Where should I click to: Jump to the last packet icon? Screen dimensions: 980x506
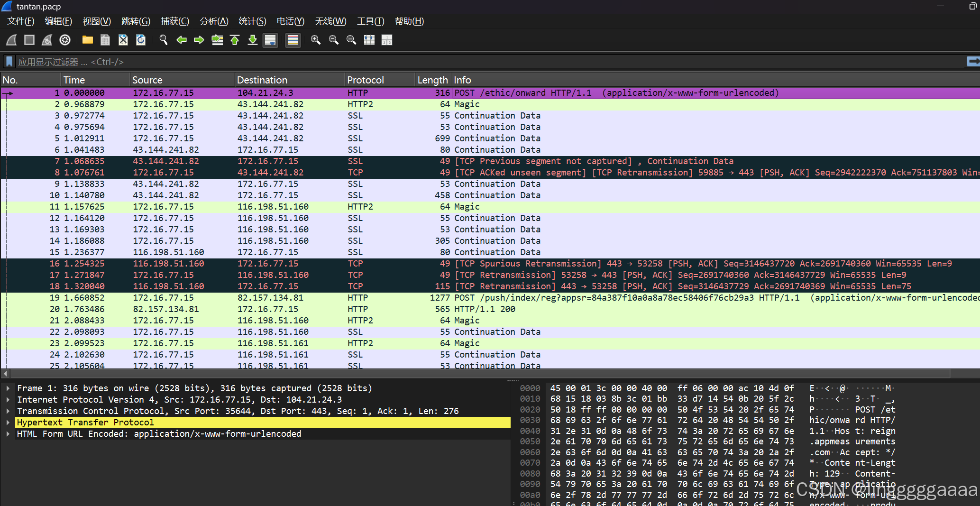[253, 40]
